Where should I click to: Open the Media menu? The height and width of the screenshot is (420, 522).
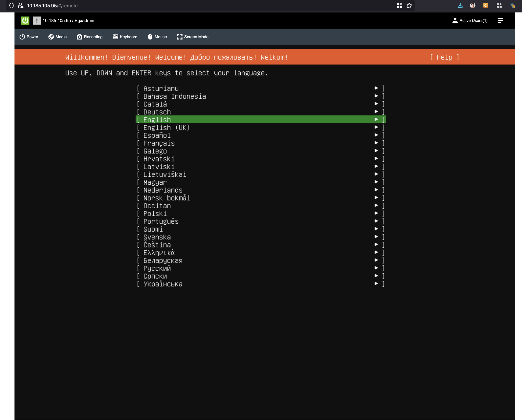tap(58, 37)
